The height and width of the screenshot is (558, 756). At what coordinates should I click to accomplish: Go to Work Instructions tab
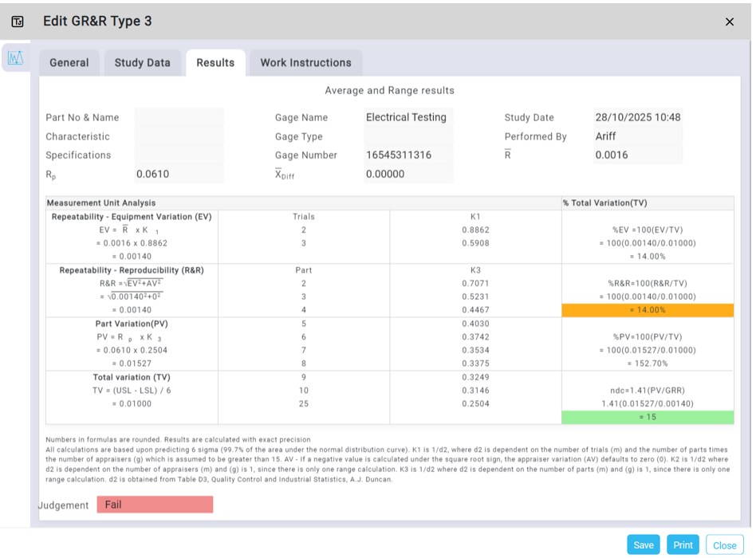pos(305,63)
